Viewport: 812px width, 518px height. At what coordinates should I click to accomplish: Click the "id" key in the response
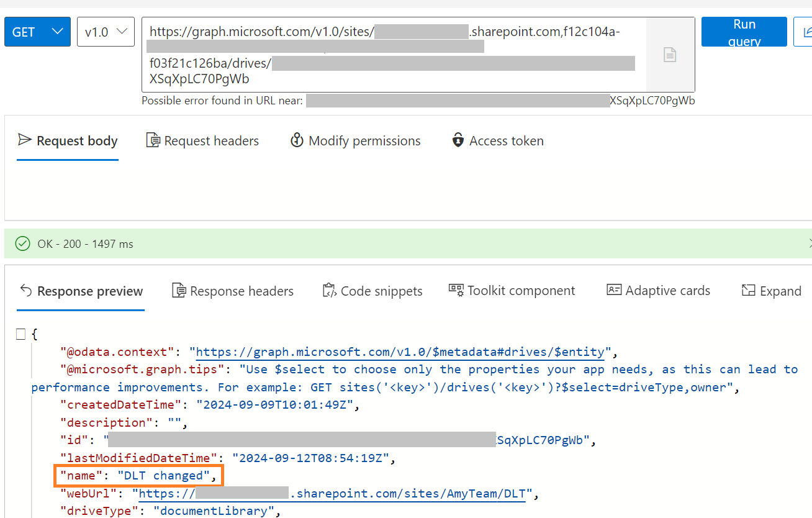pos(76,440)
